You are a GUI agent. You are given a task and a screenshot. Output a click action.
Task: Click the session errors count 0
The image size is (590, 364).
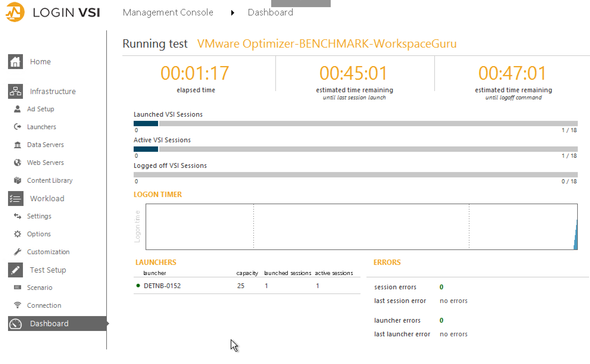click(x=441, y=287)
